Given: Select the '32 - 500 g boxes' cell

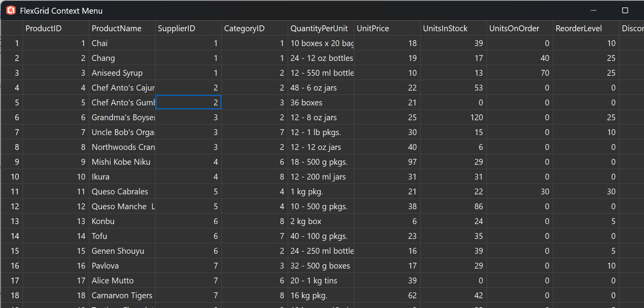Looking at the screenshot, I should coord(321,266).
